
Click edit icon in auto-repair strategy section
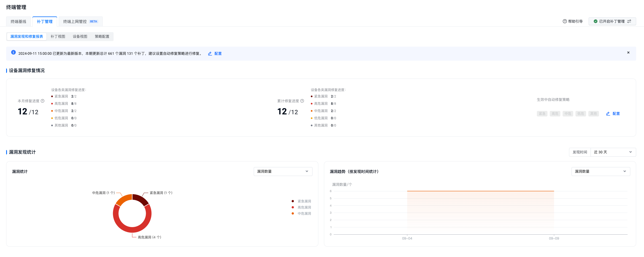[x=608, y=114]
